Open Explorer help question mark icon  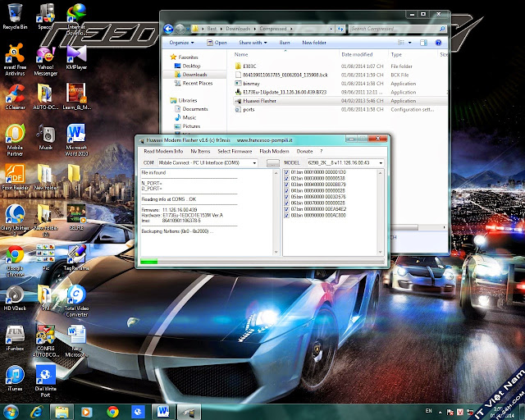(x=438, y=43)
